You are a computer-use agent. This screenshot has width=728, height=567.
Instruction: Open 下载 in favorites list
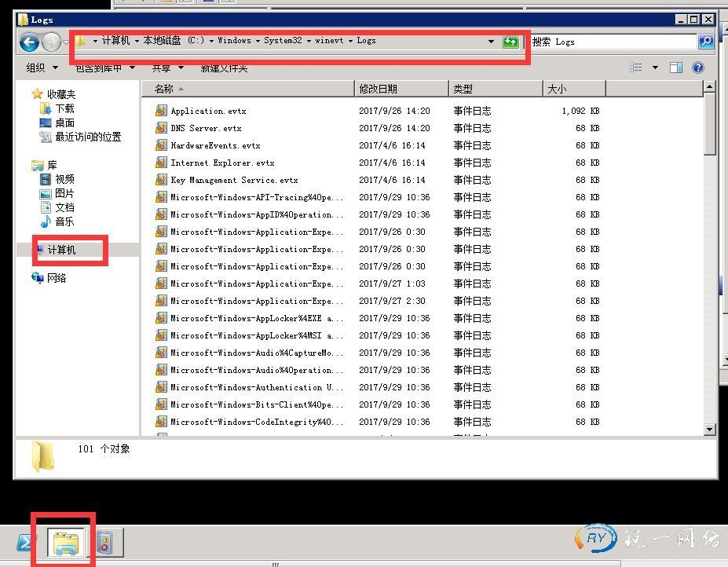pos(64,108)
